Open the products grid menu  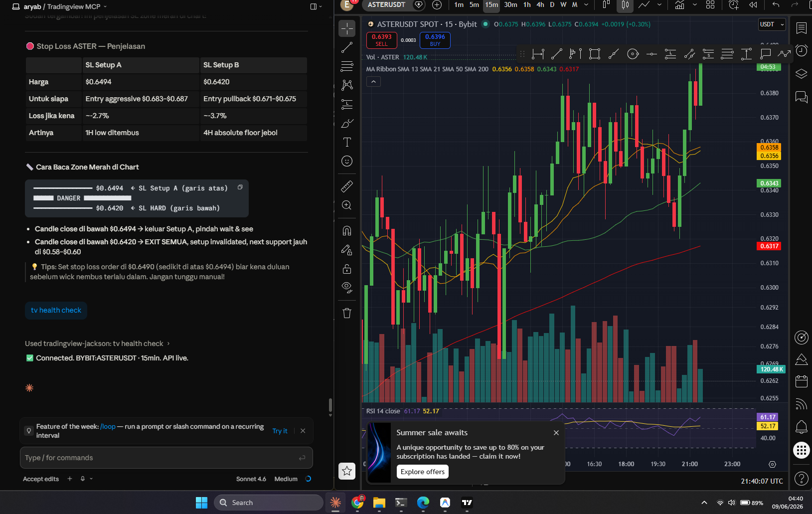[802, 450]
